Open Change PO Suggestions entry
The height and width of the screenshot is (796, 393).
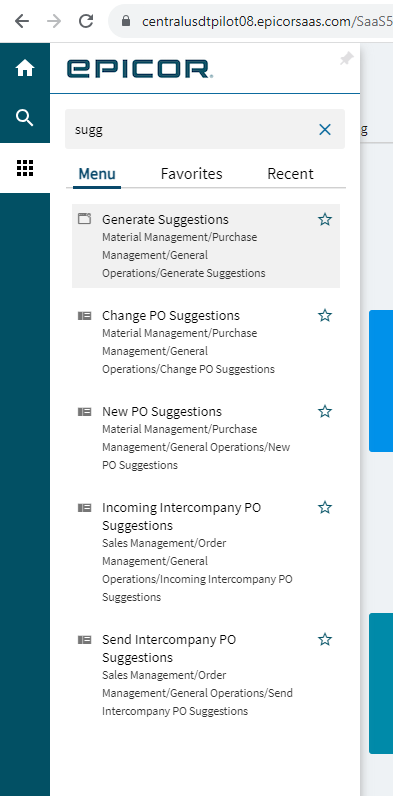(206, 342)
